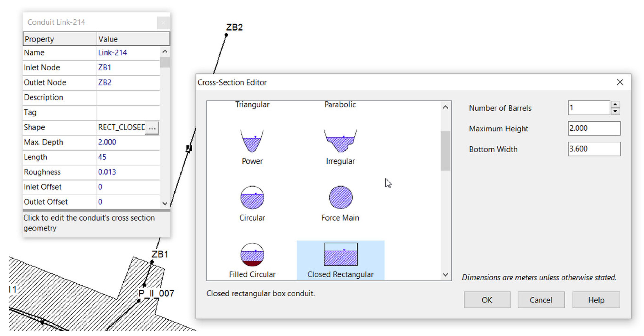Increase Number of Barrels with up arrow
644x336 pixels.
[615, 104]
